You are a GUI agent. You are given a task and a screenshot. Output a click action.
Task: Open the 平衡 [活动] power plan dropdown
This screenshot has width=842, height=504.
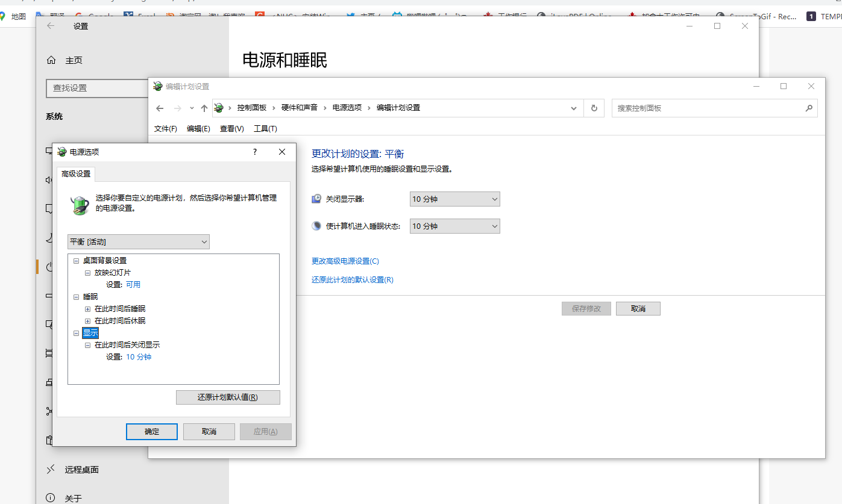[139, 242]
